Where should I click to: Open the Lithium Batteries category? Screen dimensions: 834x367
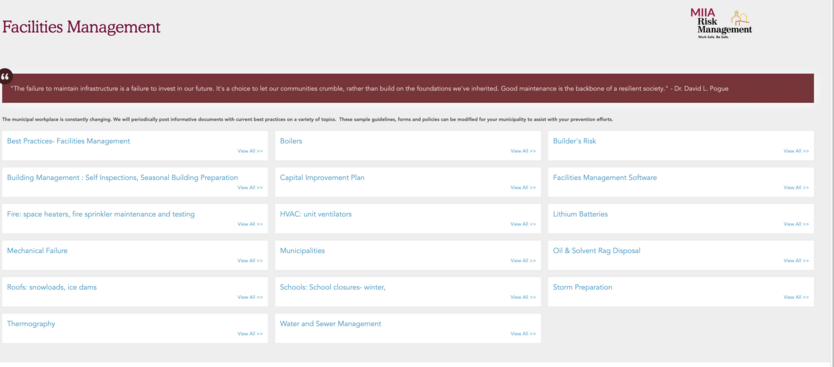click(x=580, y=214)
